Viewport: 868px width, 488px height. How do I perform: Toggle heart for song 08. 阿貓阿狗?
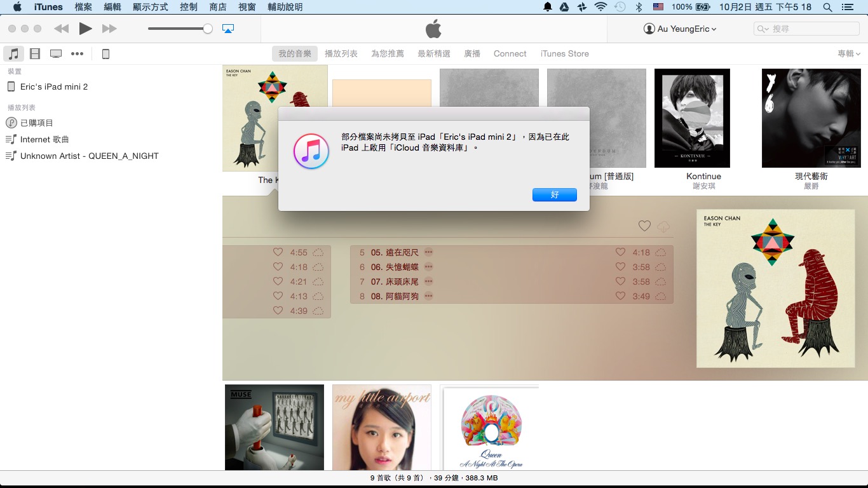tap(620, 296)
